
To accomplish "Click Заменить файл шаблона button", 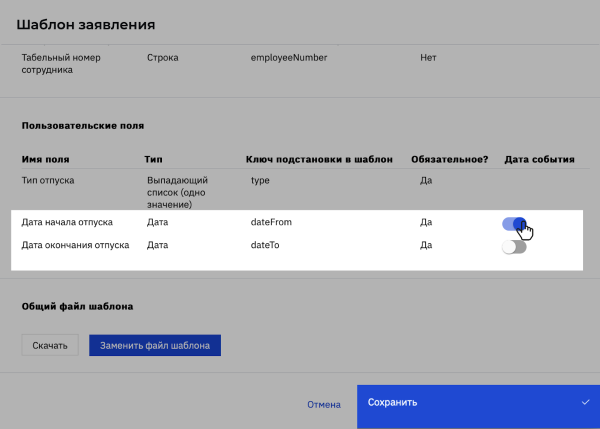I will coord(155,345).
